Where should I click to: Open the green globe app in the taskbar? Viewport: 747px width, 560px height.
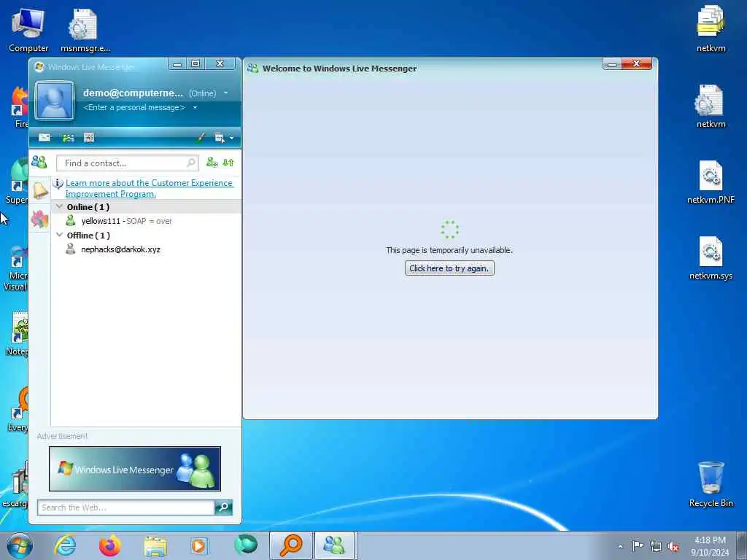tap(246, 545)
